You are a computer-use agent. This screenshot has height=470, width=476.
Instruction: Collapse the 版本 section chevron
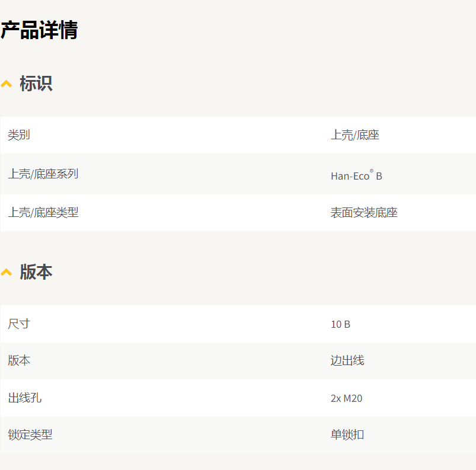tap(6, 273)
